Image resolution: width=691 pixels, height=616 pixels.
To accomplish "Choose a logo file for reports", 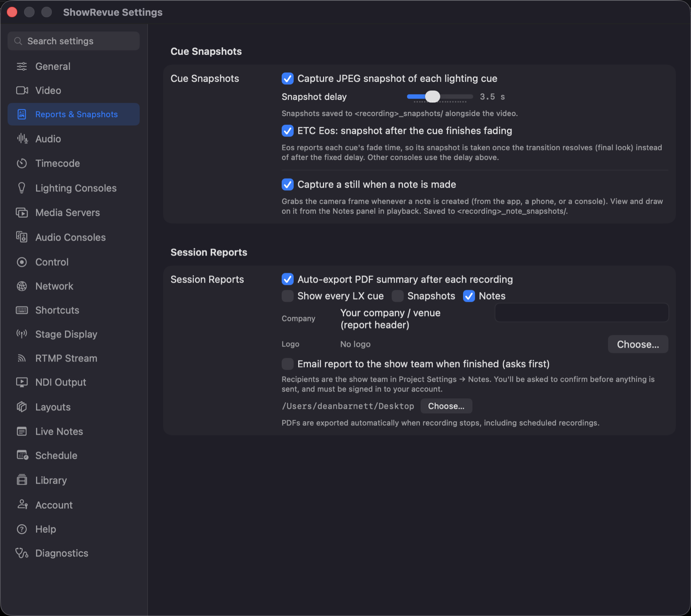I will pos(638,344).
